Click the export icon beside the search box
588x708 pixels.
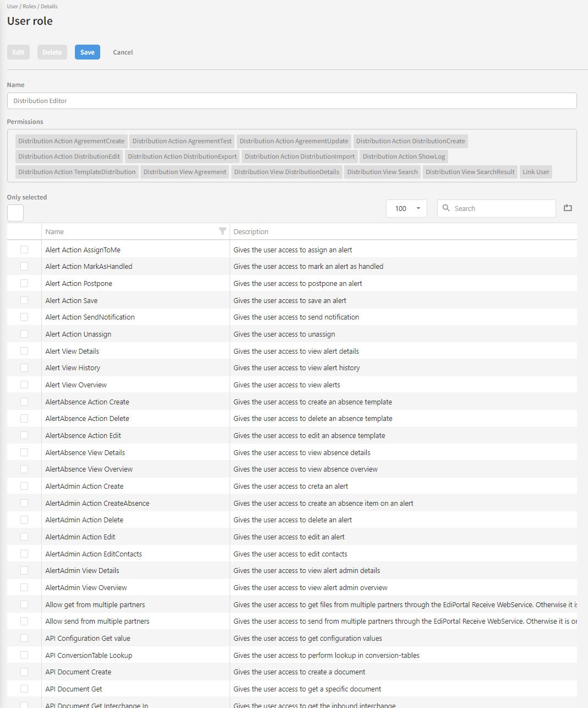[568, 208]
